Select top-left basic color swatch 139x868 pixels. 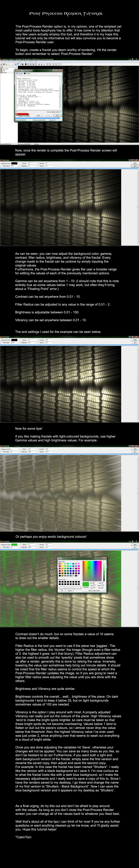click(x=60, y=564)
